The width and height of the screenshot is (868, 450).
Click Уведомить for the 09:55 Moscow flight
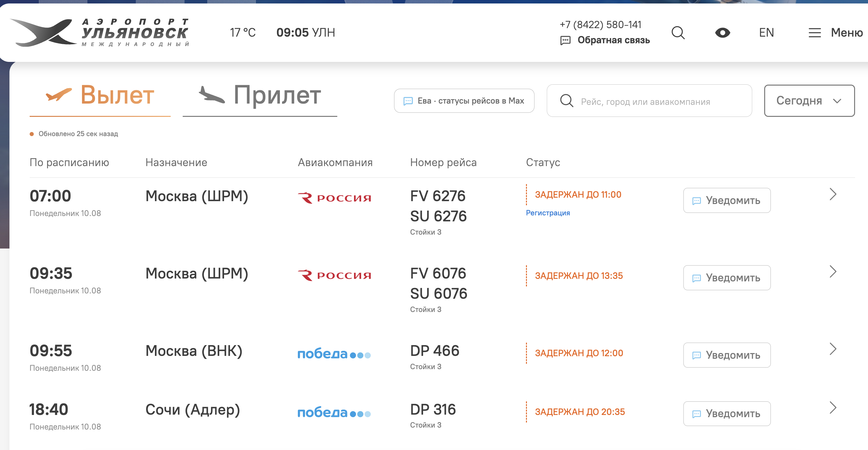[727, 355]
